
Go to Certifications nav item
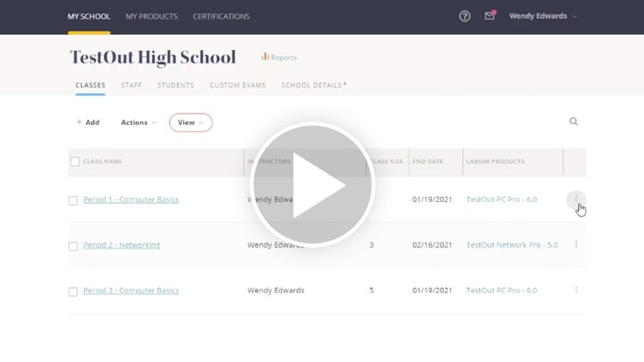tap(221, 16)
